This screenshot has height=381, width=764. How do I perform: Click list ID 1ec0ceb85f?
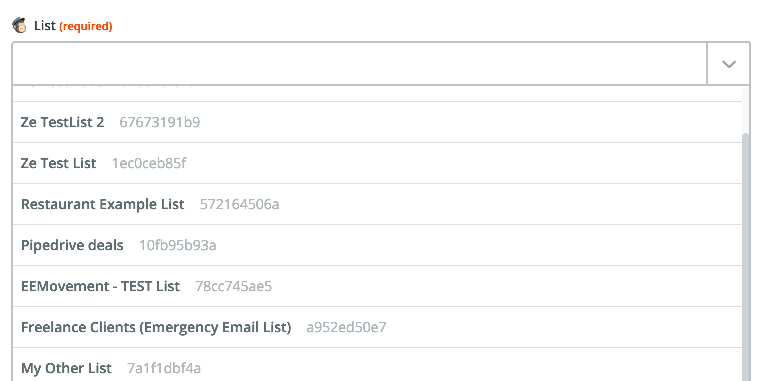(x=149, y=163)
